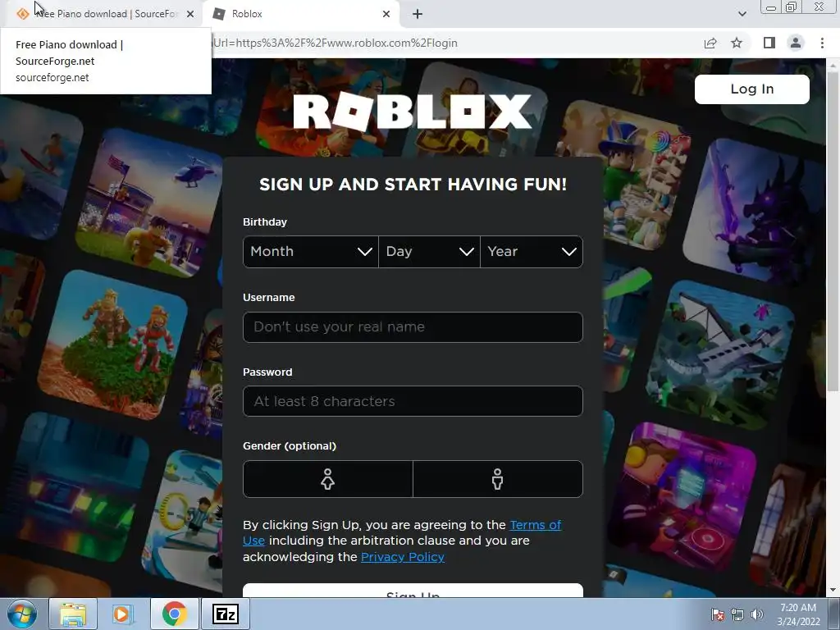The height and width of the screenshot is (630, 840).
Task: Open the Windows Start menu
Action: (22, 614)
